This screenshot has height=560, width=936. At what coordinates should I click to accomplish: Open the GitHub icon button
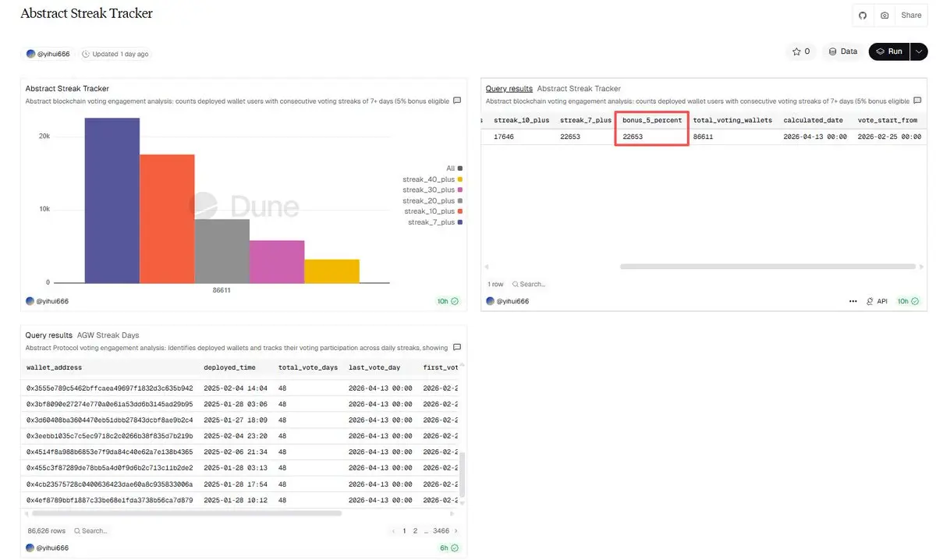pos(862,16)
